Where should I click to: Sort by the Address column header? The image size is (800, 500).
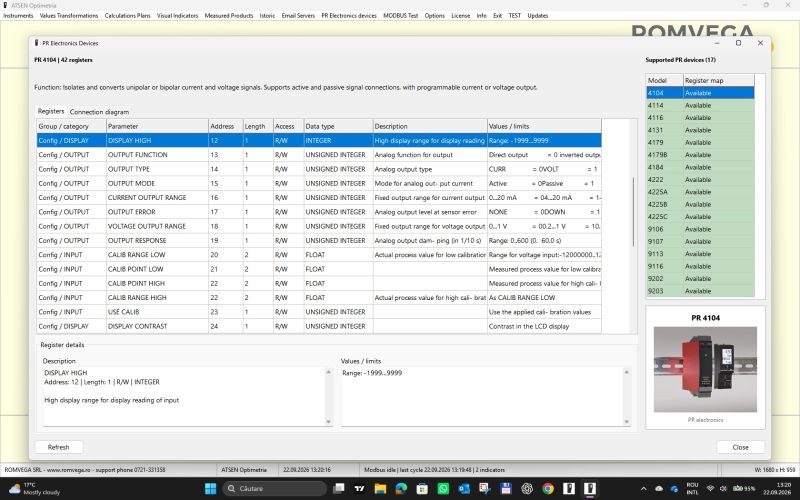(226, 126)
